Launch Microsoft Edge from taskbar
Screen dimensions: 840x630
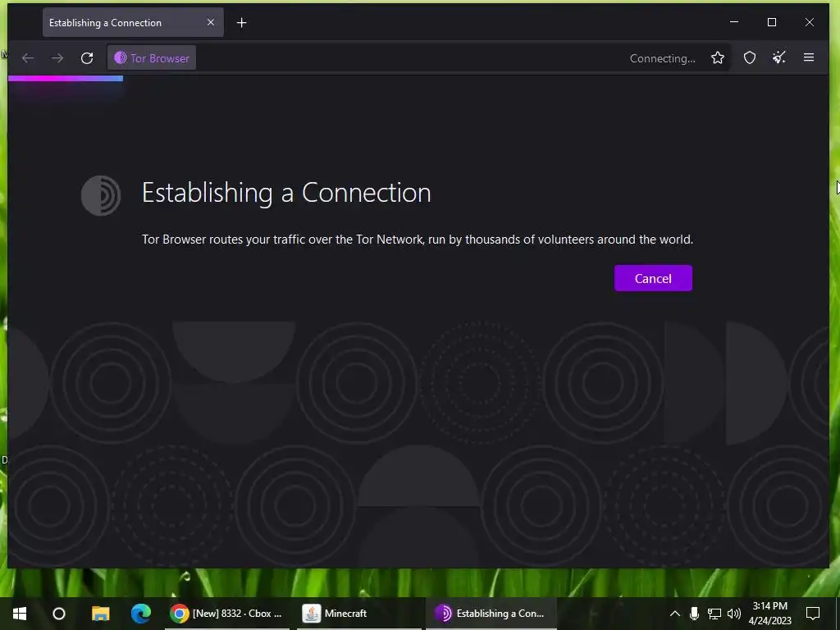(x=141, y=614)
